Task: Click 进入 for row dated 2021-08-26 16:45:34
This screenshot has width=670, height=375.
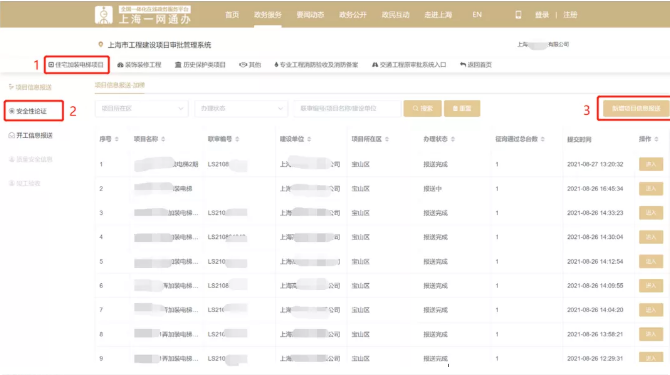Action: coord(651,188)
